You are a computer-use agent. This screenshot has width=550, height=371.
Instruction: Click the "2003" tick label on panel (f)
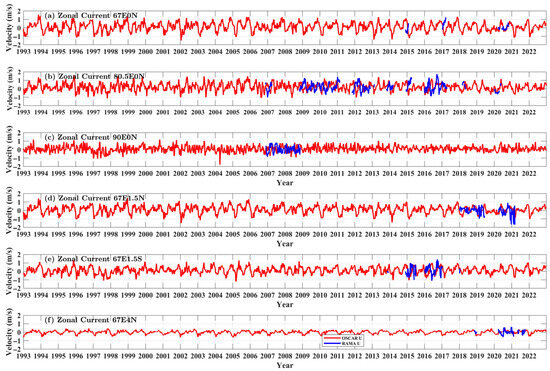coord(198,356)
